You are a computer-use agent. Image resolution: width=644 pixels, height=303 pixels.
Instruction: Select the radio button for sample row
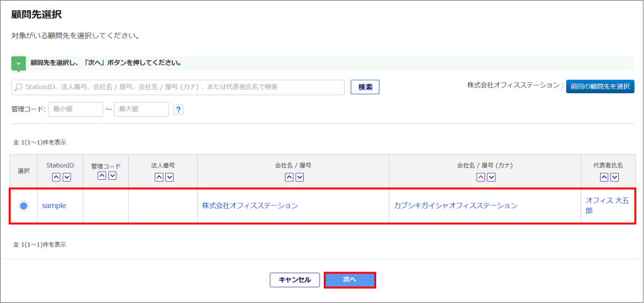pyautogui.click(x=23, y=206)
